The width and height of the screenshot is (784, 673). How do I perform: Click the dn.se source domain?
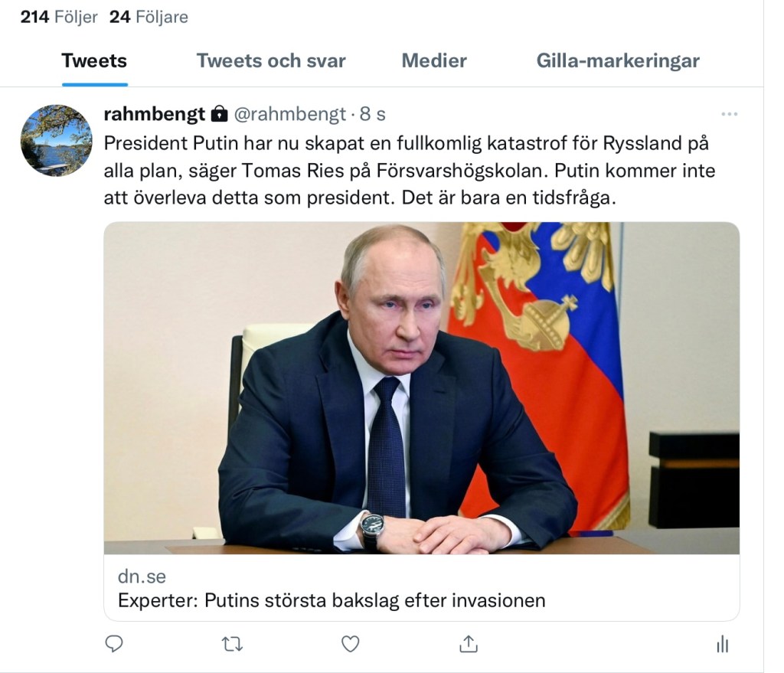point(142,577)
